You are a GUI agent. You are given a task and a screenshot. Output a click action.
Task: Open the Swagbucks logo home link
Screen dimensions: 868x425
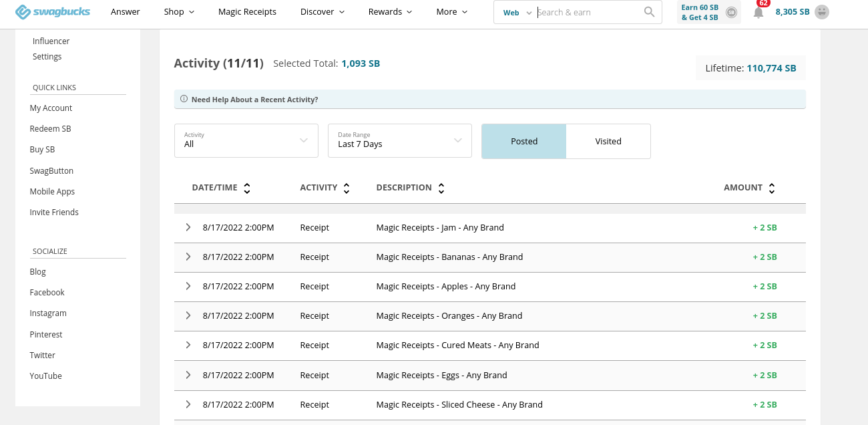coord(52,12)
